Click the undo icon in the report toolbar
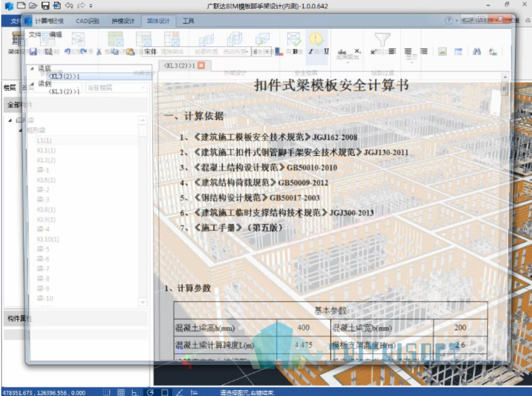532x396 pixels. click(x=67, y=52)
